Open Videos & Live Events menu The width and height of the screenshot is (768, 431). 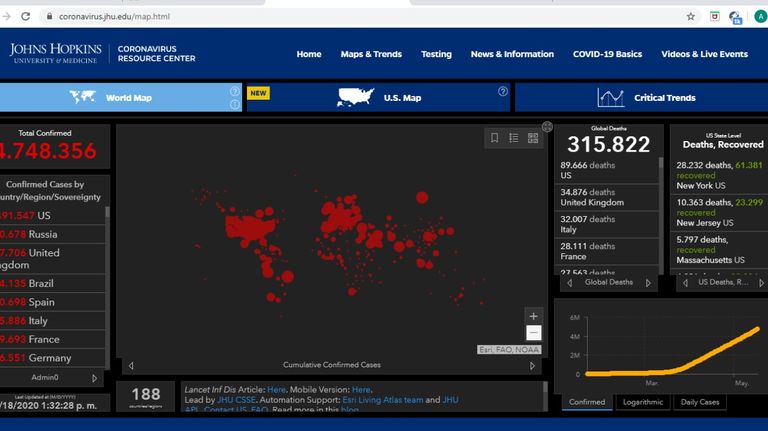point(704,54)
